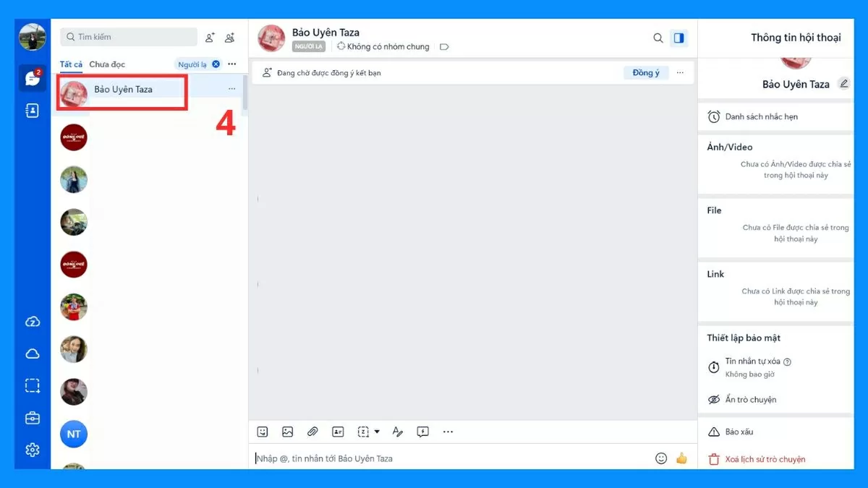Toggle Ẩn trò chuyện to hide conversation
Screen dimensions: 868x488
[x=750, y=400]
